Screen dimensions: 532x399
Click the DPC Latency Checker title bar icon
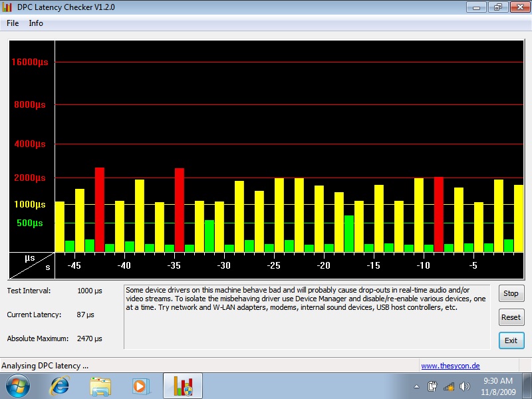(7, 7)
